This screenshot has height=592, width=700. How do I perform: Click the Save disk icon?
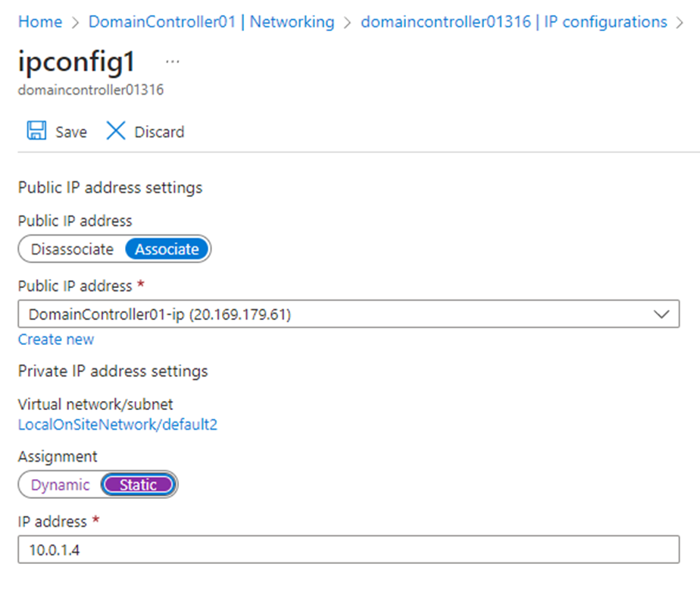click(x=36, y=130)
